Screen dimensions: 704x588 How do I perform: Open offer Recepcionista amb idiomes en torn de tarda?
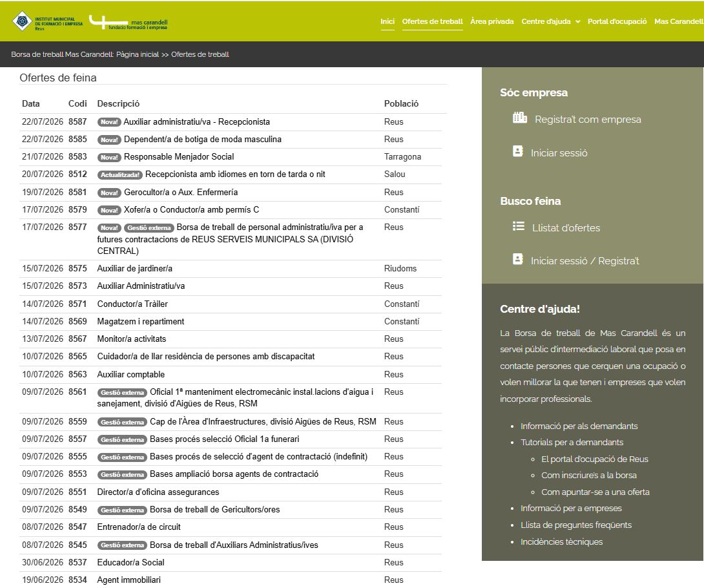[x=235, y=174]
